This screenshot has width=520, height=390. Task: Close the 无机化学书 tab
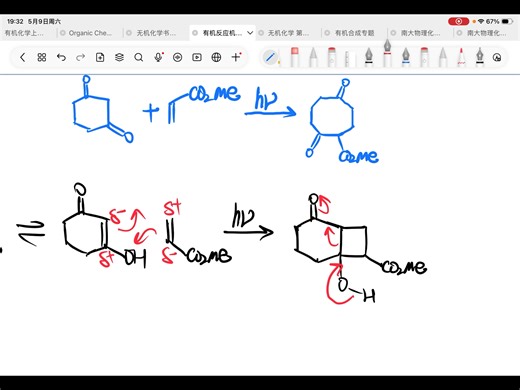129,33
